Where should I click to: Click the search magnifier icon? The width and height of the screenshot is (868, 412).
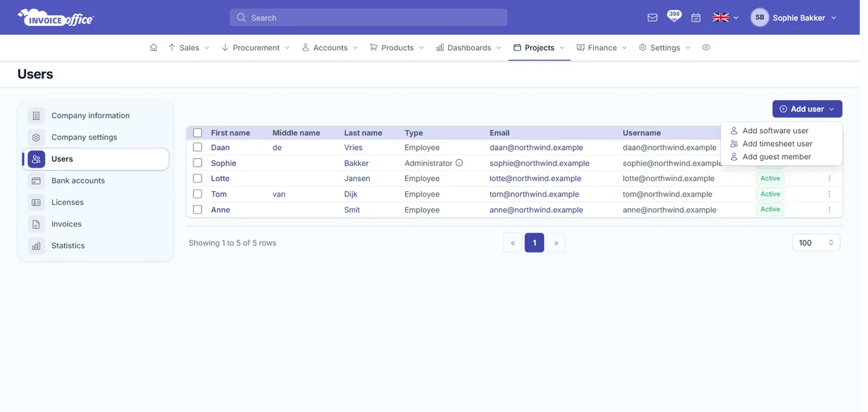[x=241, y=18]
